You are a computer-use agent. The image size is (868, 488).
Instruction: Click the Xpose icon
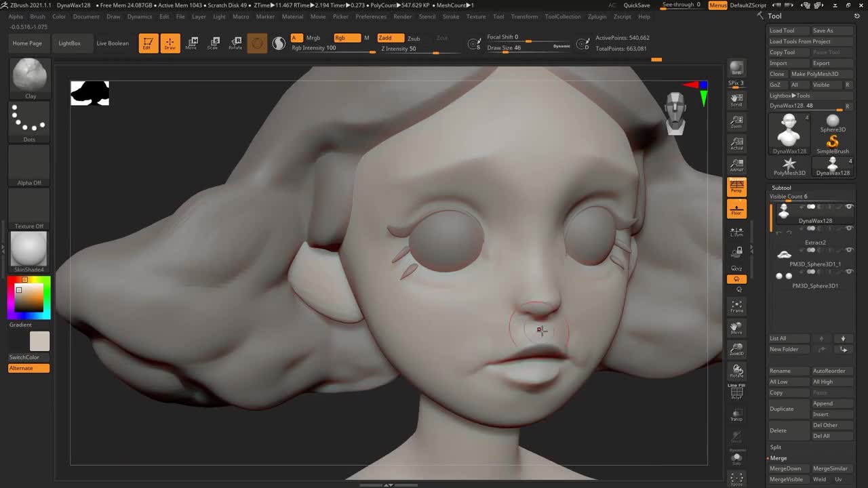click(x=736, y=479)
